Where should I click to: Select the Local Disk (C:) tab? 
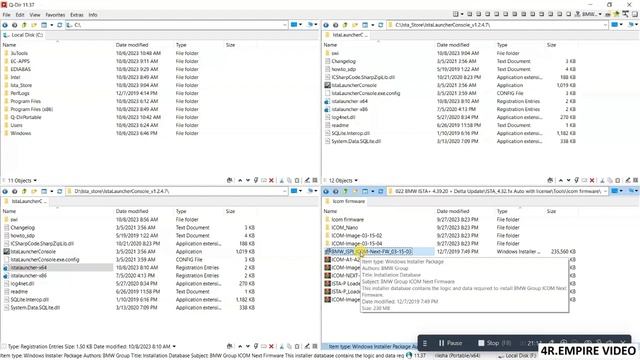tap(23, 35)
